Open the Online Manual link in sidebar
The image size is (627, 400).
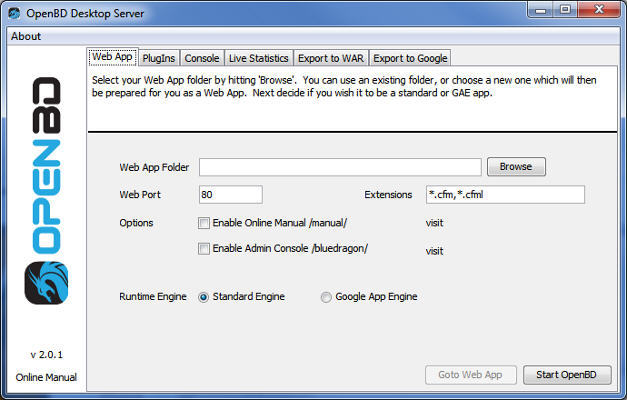point(45,377)
